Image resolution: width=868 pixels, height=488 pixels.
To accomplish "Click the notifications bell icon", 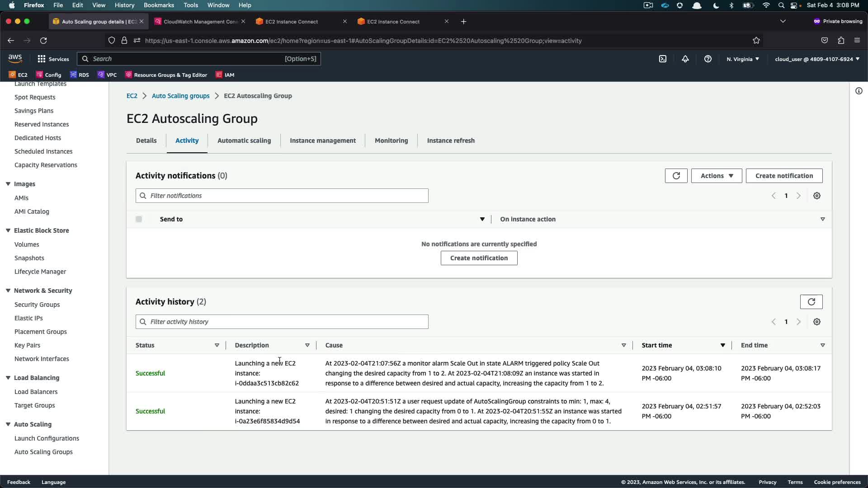I will (x=685, y=59).
